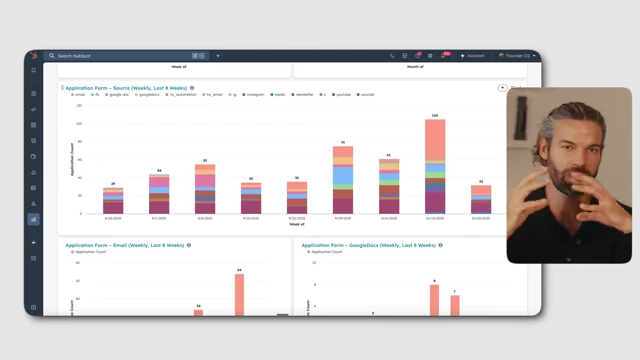Open the CRM sidebar icon
The height and width of the screenshot is (360, 640).
pos(33,93)
